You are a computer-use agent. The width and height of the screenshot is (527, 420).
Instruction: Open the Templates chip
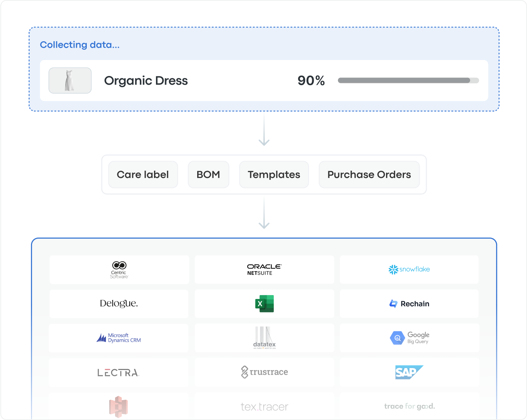pyautogui.click(x=274, y=174)
